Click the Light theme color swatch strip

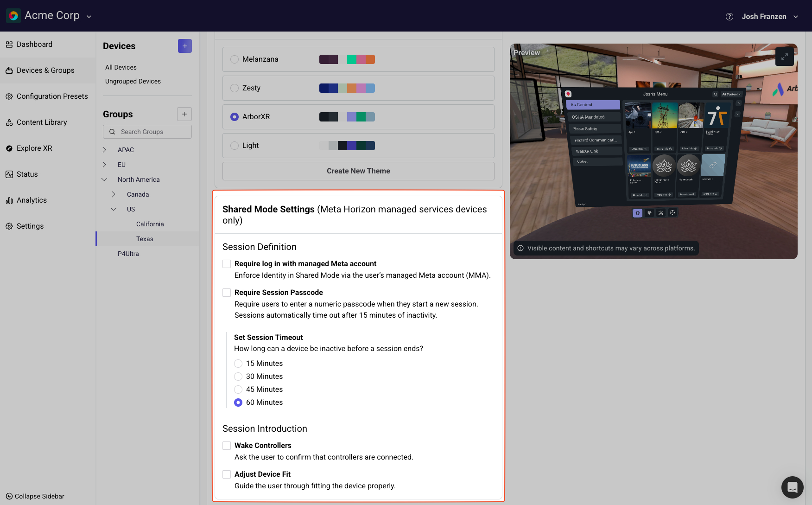[x=347, y=146]
